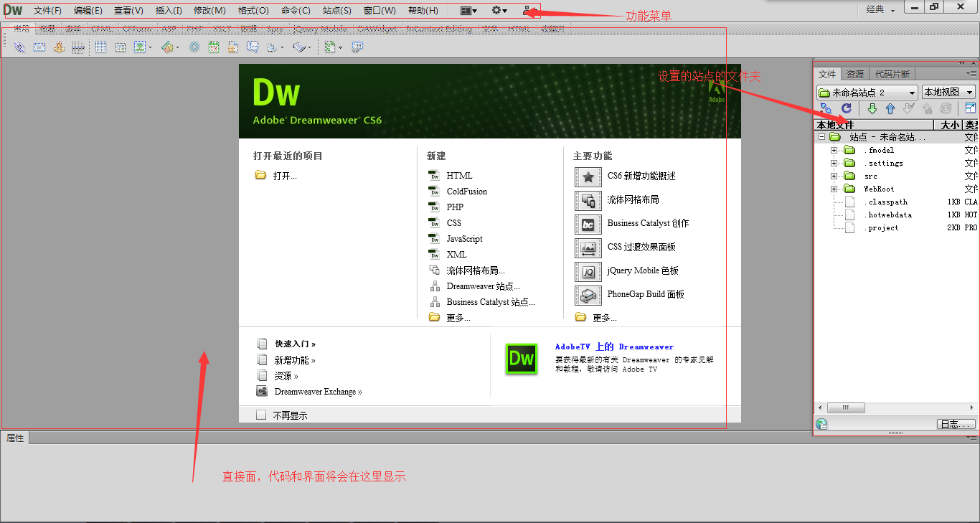Screen dimensions: 980x523
Task: Click Dreamweaver 站点... under 新建
Action: (x=474, y=286)
